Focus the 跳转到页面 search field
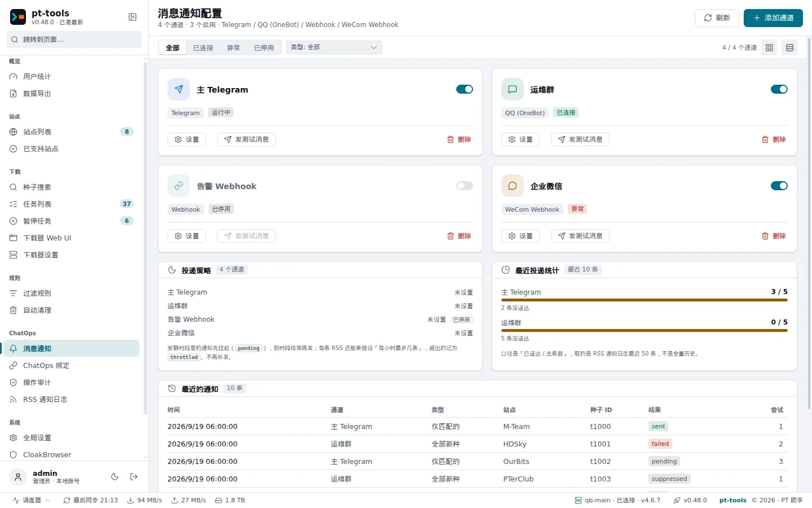 click(x=74, y=40)
